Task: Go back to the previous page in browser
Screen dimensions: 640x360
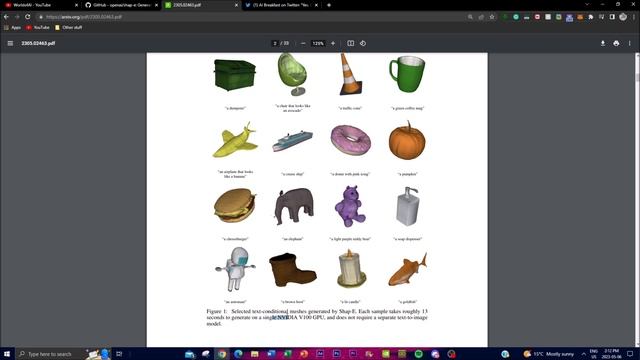Action: (6, 17)
